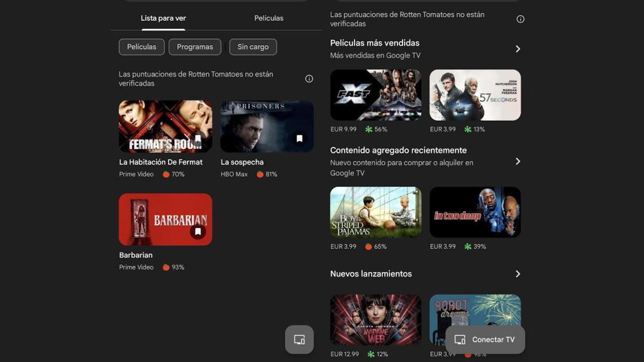The height and width of the screenshot is (362, 644).
Task: Click the 56% green splat icon
Action: tap(369, 129)
